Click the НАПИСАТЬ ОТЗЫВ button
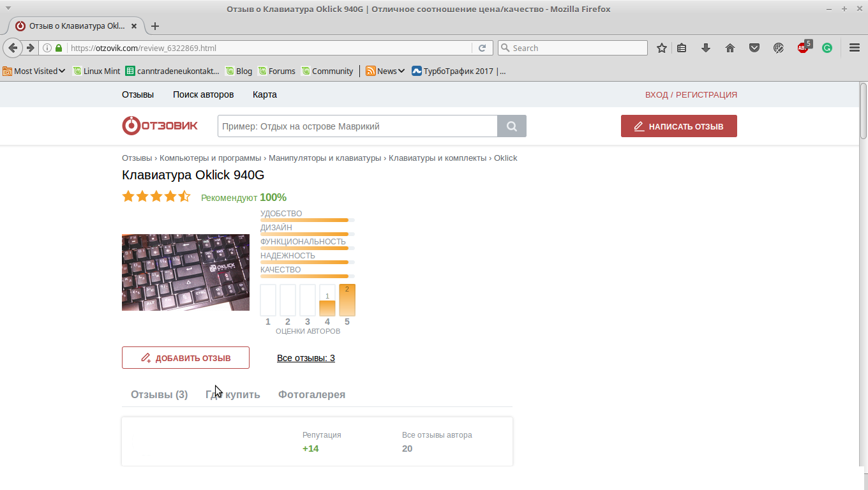The height and width of the screenshot is (490, 868). click(x=679, y=126)
